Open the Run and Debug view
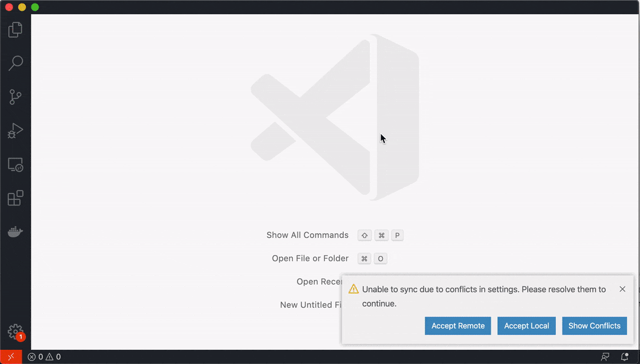Screen dimensions: 640x364 pos(15,131)
